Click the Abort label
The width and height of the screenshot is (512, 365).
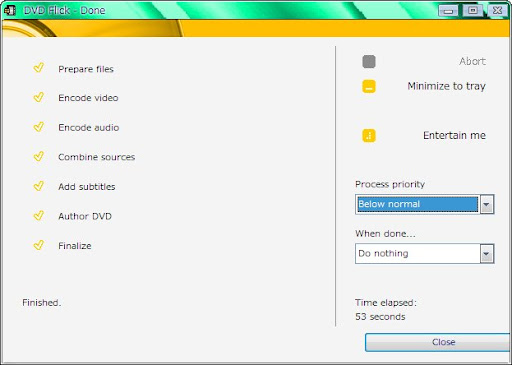472,61
